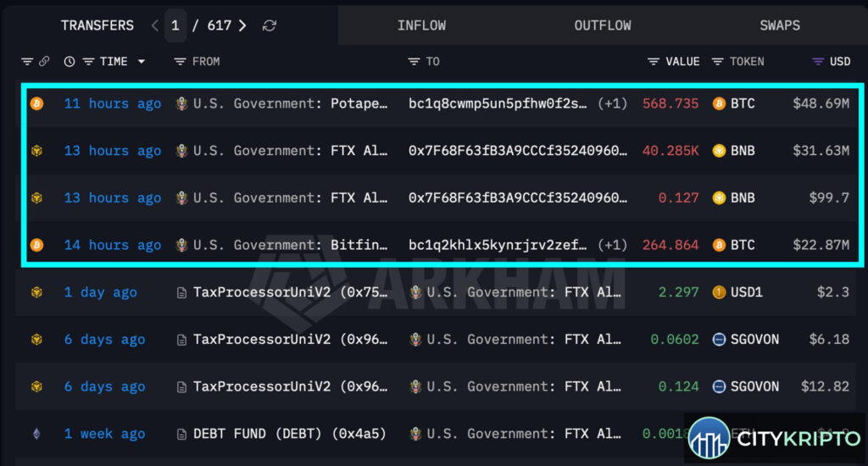Screen dimensions: 868x466
Task: Open U.S. Government: Potape… sender entity
Action: tap(290, 103)
